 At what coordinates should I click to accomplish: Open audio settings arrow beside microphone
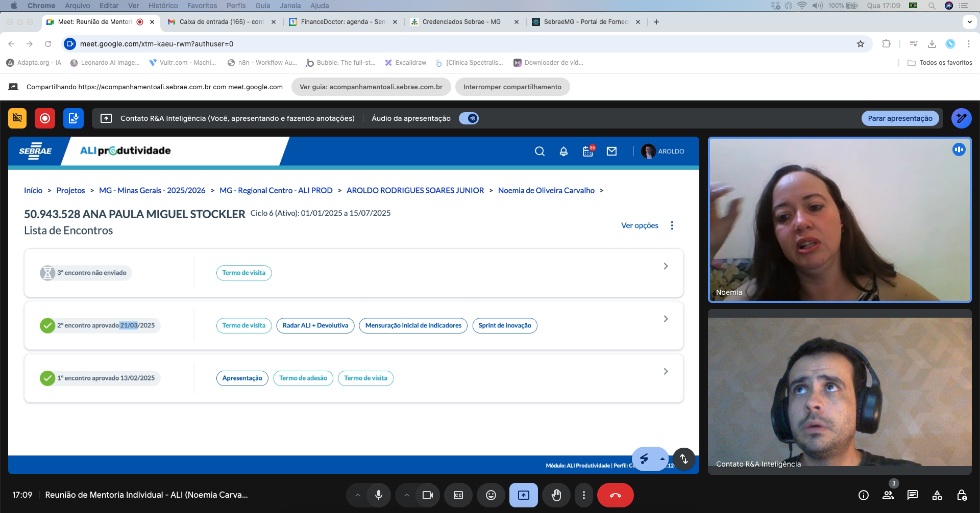coord(358,495)
